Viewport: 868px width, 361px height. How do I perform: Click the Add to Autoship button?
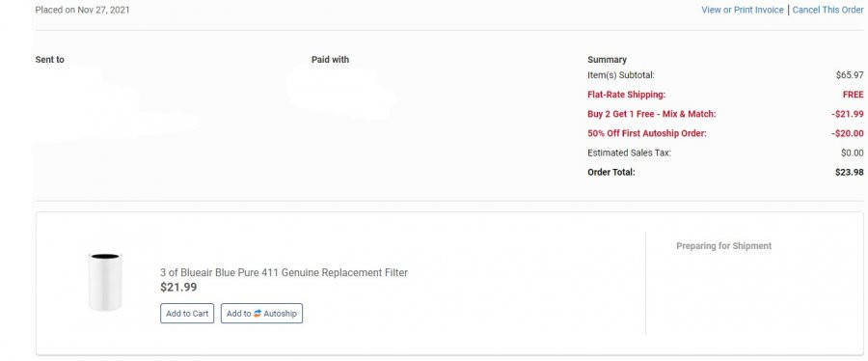[x=261, y=314]
